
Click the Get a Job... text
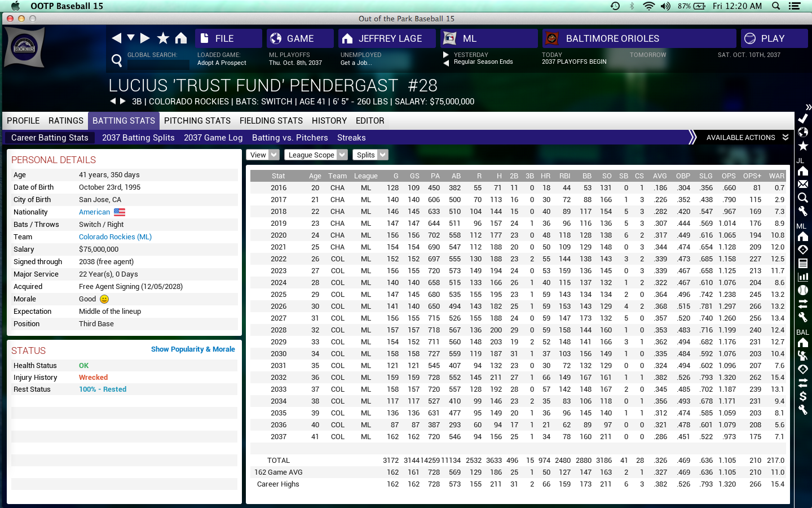click(x=356, y=63)
